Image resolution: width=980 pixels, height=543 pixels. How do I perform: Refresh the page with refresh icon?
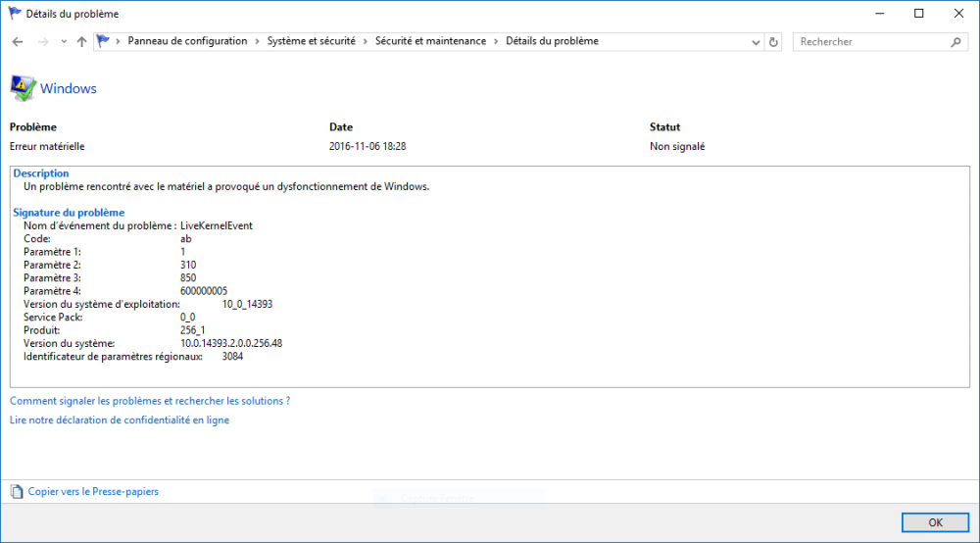[x=773, y=42]
